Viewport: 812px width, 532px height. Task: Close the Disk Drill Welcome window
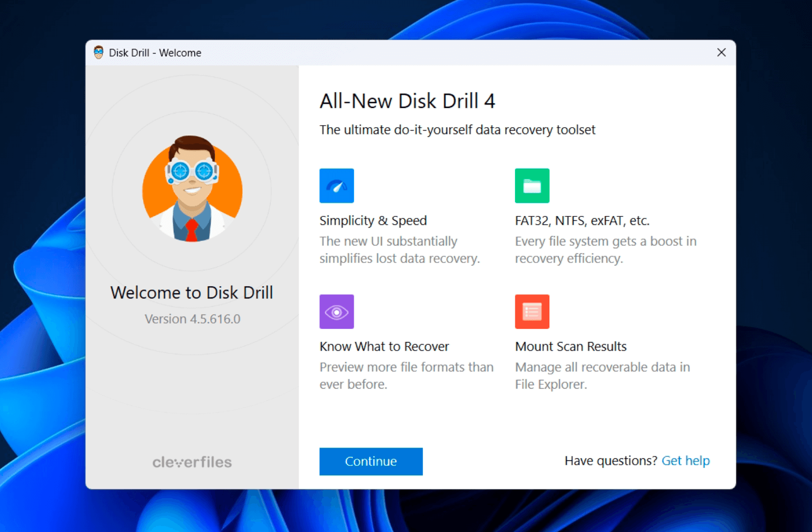point(721,53)
